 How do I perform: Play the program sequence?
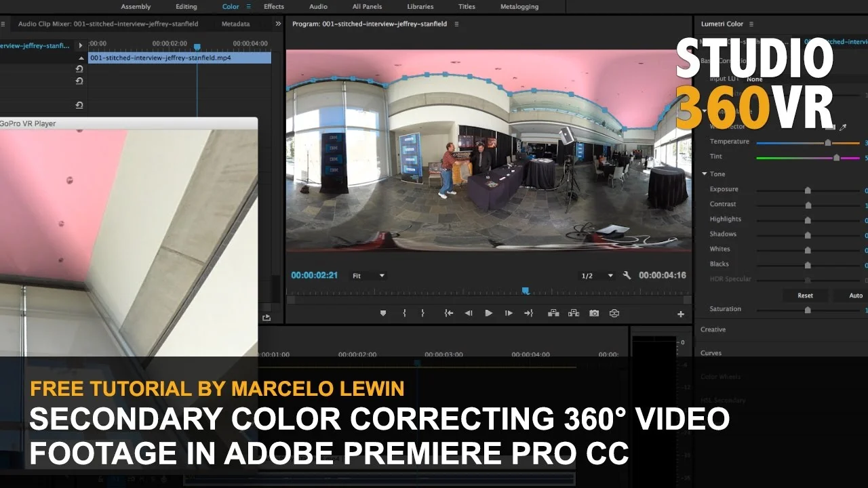(488, 313)
